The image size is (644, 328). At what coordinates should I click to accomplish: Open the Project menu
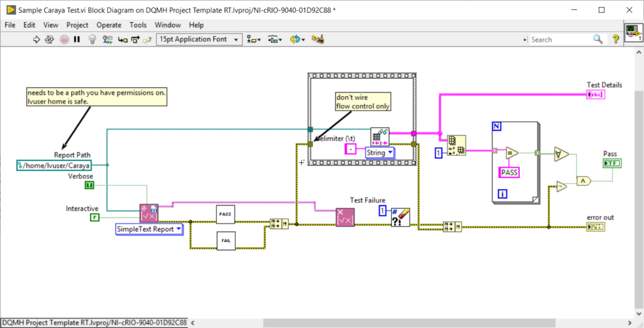click(x=77, y=25)
